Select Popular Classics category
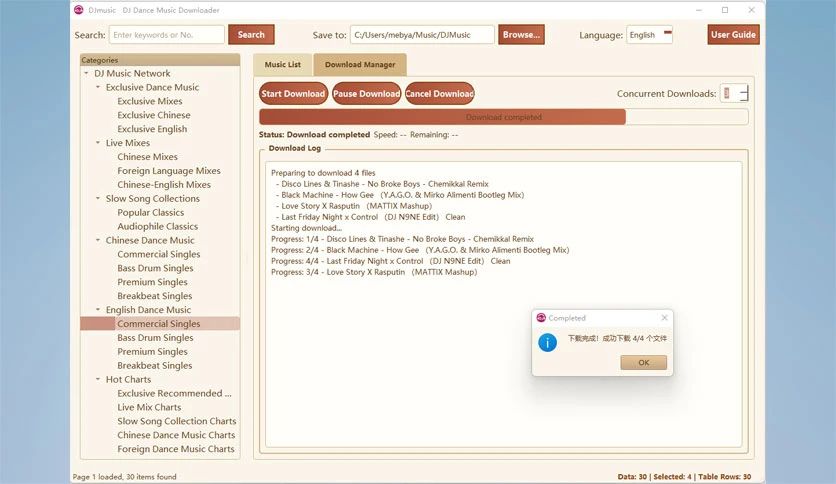 (150, 212)
